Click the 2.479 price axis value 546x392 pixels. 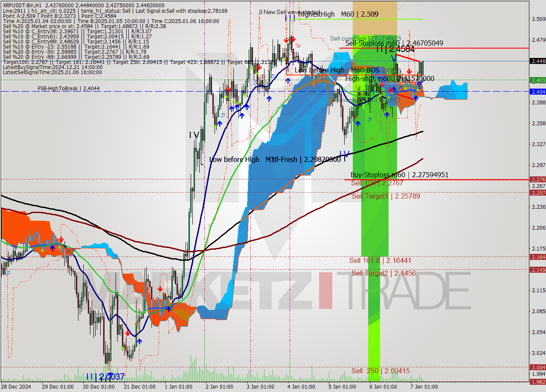coord(538,40)
